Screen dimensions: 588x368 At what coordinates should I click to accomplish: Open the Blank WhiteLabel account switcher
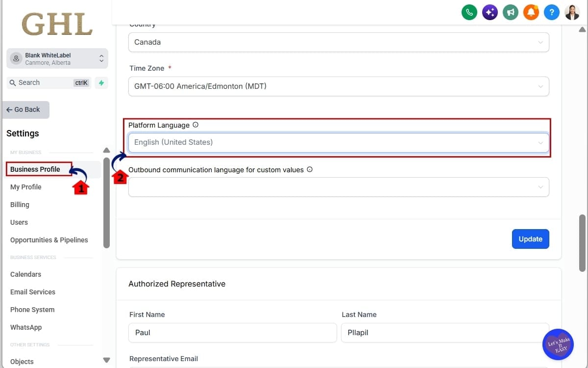pos(57,58)
